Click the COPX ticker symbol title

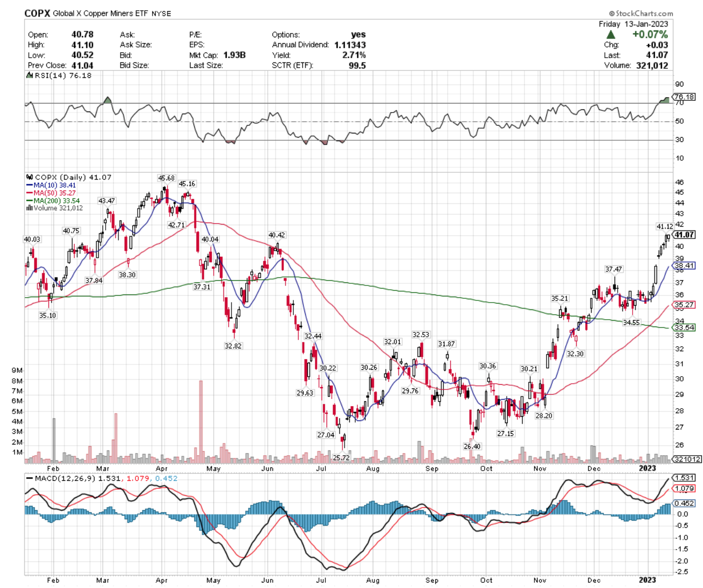pyautogui.click(x=37, y=13)
